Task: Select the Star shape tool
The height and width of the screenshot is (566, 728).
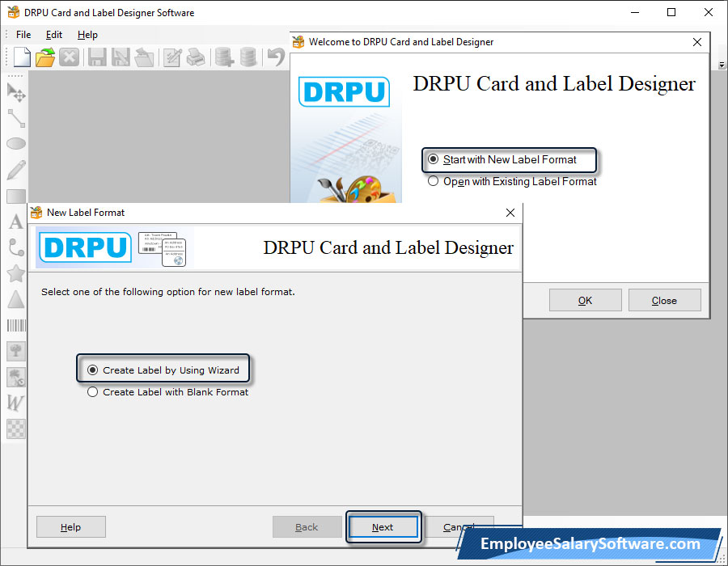Action: pyautogui.click(x=16, y=273)
